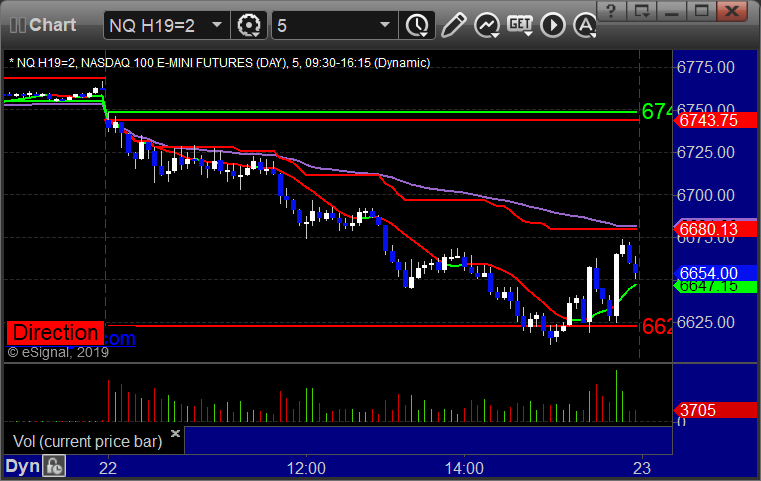Viewport: 761px width, 481px height.
Task: Click the 12:00 time axis label
Action: tap(306, 468)
